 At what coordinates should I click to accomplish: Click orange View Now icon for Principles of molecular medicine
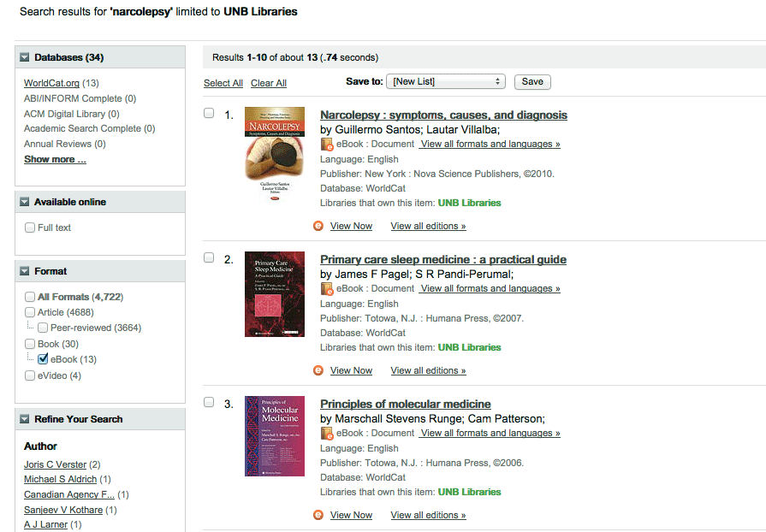tap(318, 515)
